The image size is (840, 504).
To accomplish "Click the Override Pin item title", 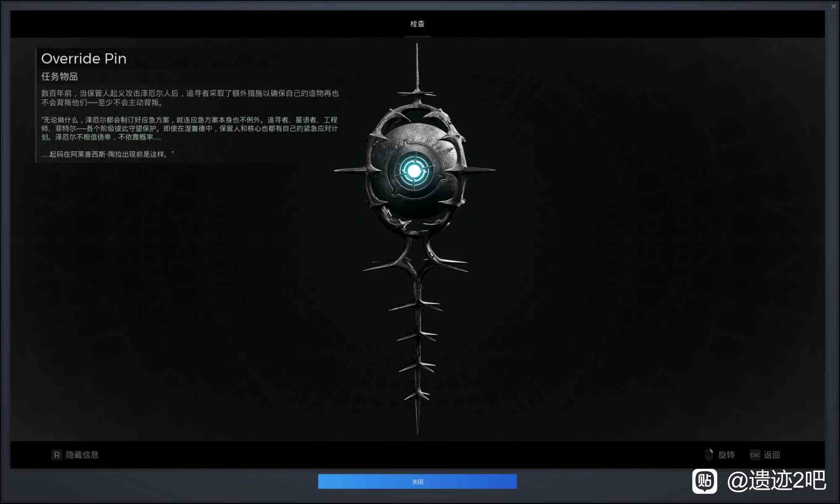I will (84, 58).
